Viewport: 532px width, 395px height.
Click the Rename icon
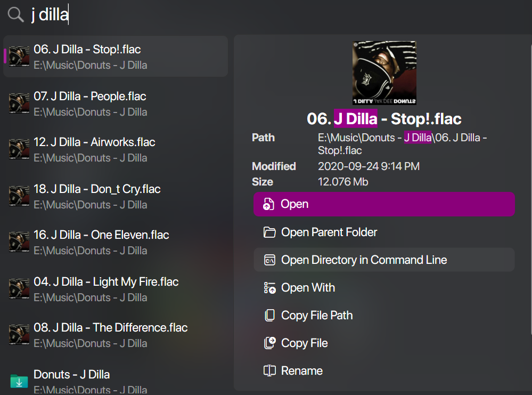click(x=270, y=370)
